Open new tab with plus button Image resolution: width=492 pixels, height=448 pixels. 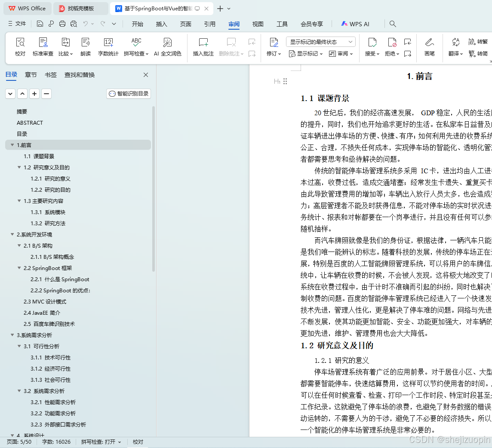click(220, 9)
